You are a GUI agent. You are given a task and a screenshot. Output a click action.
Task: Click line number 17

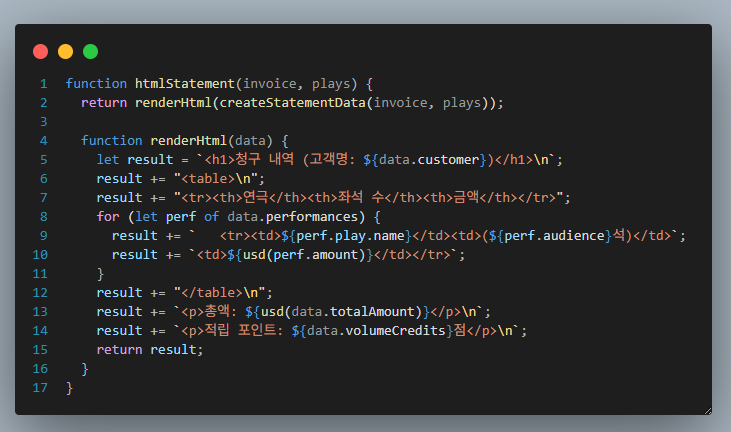pos(40,388)
